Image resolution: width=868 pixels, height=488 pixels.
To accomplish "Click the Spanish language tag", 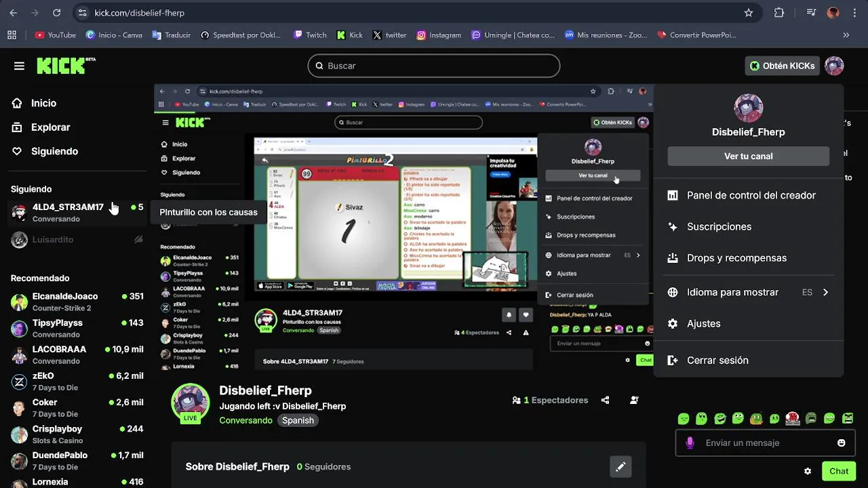I will [298, 420].
